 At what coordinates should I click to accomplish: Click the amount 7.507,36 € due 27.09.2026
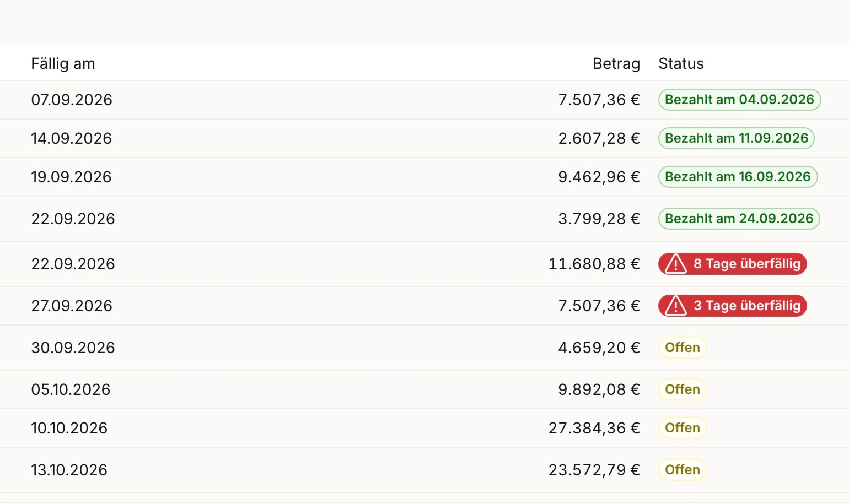coord(599,306)
